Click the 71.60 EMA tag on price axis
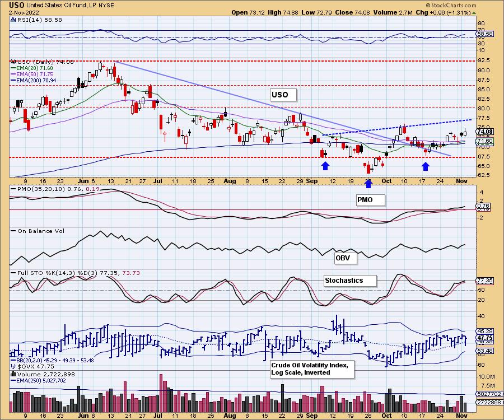504x420 pixels. click(x=485, y=141)
